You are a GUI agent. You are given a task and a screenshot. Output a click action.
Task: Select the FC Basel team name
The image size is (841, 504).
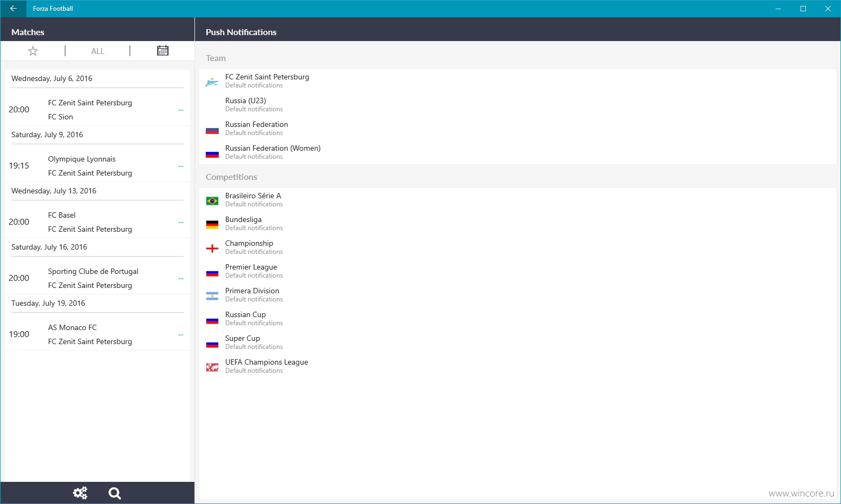(62, 215)
